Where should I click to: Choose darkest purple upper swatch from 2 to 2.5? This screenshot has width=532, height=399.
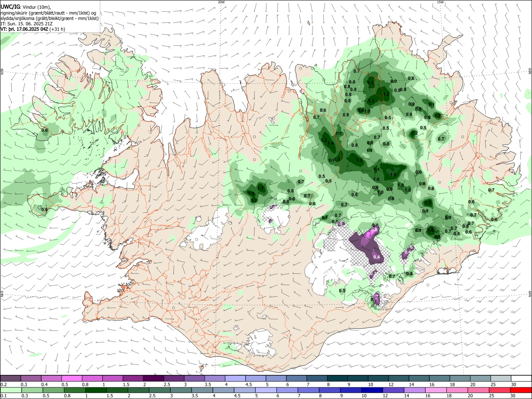pos(153,379)
